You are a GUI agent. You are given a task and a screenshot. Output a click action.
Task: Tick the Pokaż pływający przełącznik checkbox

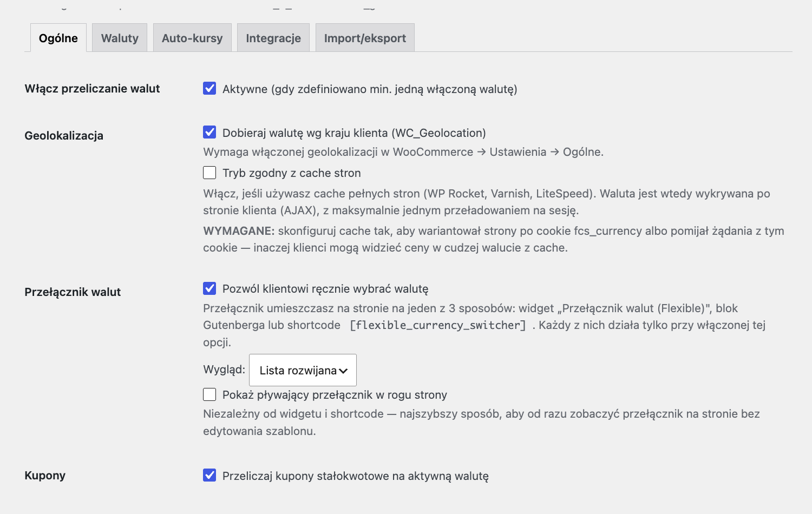[209, 394]
